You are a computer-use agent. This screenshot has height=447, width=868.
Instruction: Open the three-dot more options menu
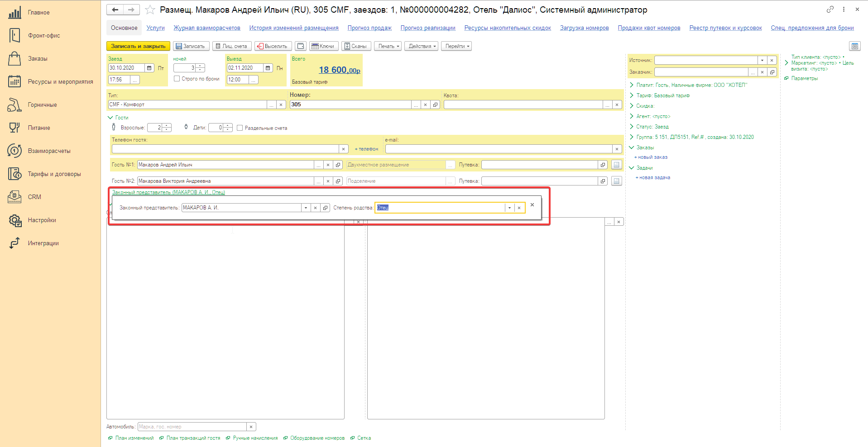click(x=844, y=9)
